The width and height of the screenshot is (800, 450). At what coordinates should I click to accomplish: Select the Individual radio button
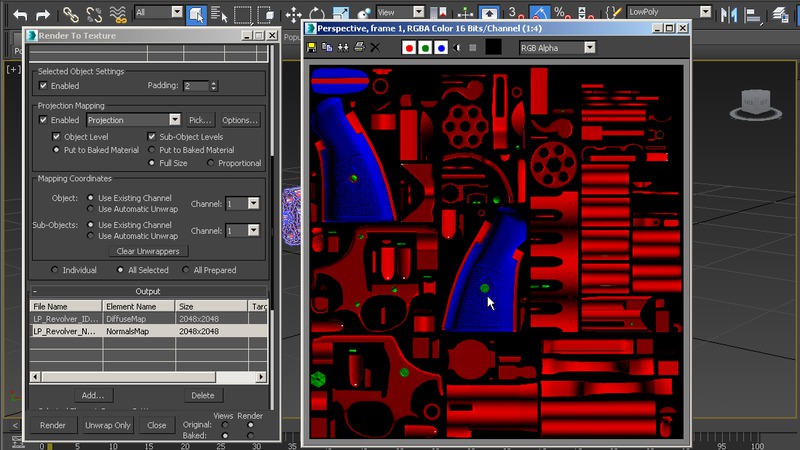[54, 270]
